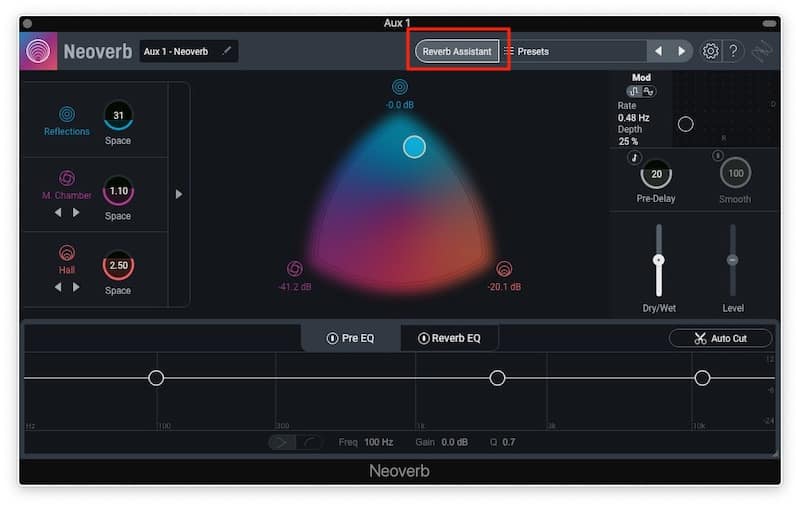
Task: Toggle the Reverb EQ power icon
Action: coord(423,338)
